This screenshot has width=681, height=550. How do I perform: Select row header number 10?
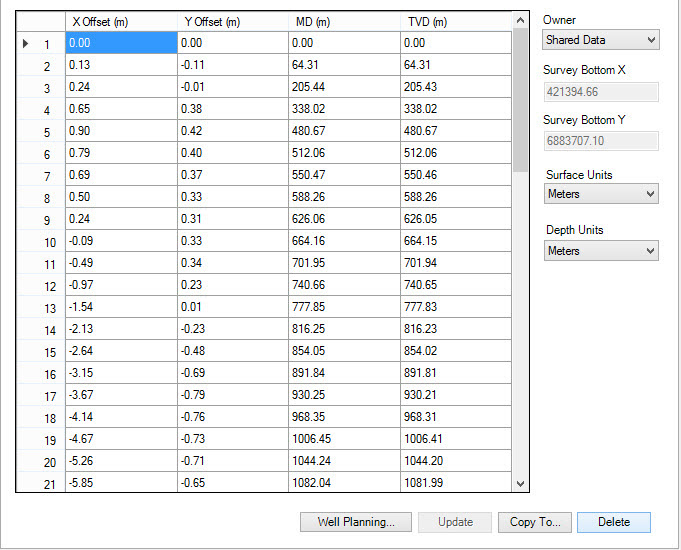(40, 241)
